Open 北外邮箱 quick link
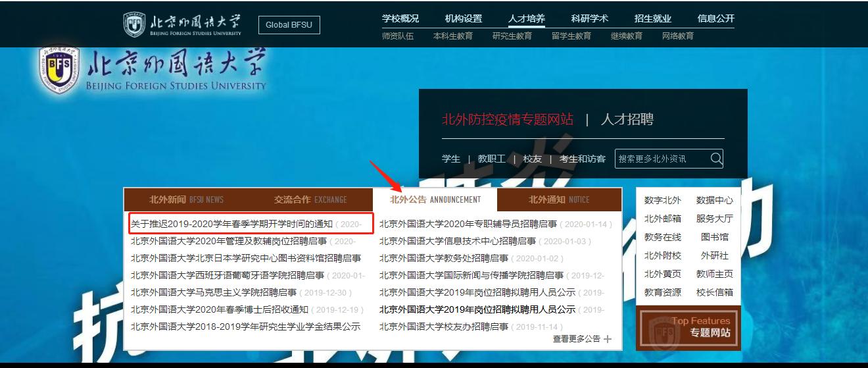The height and width of the screenshot is (368, 868). pos(663,219)
